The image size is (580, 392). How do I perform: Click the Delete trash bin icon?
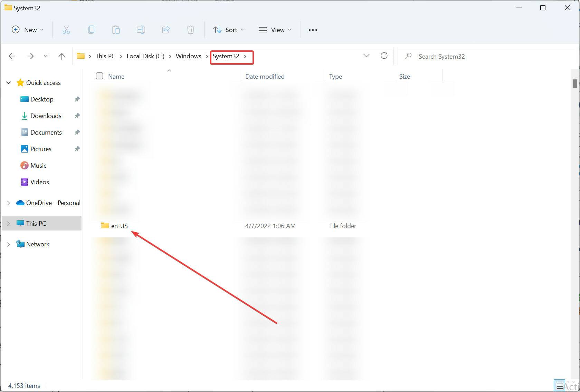(191, 30)
